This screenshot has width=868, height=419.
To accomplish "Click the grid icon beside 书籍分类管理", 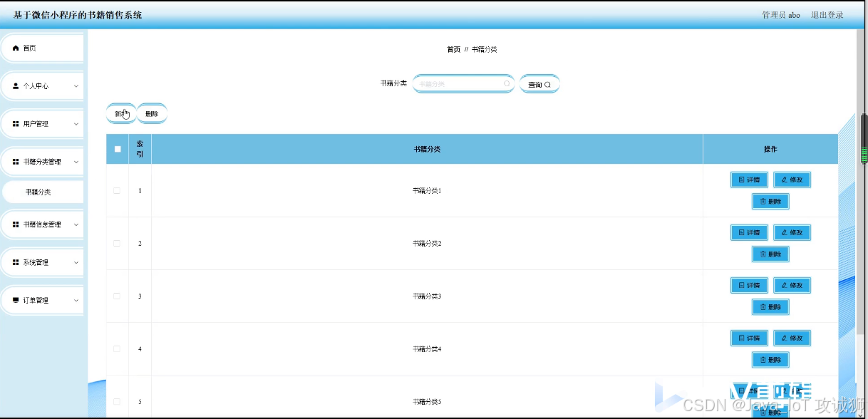I will (16, 162).
